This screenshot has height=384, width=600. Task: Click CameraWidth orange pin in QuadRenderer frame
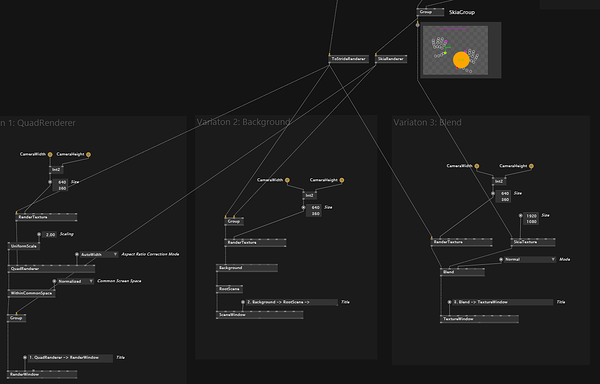click(x=50, y=155)
